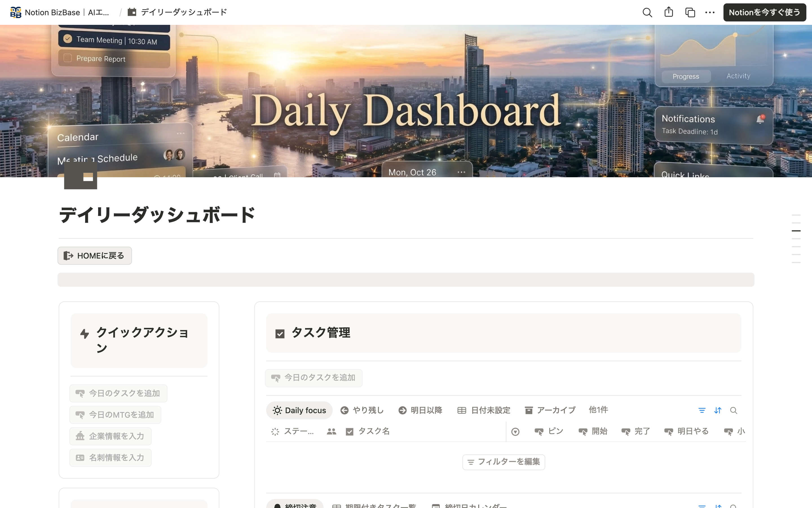812x508 pixels.
Task: Click the 開始 column header
Action: [593, 432]
